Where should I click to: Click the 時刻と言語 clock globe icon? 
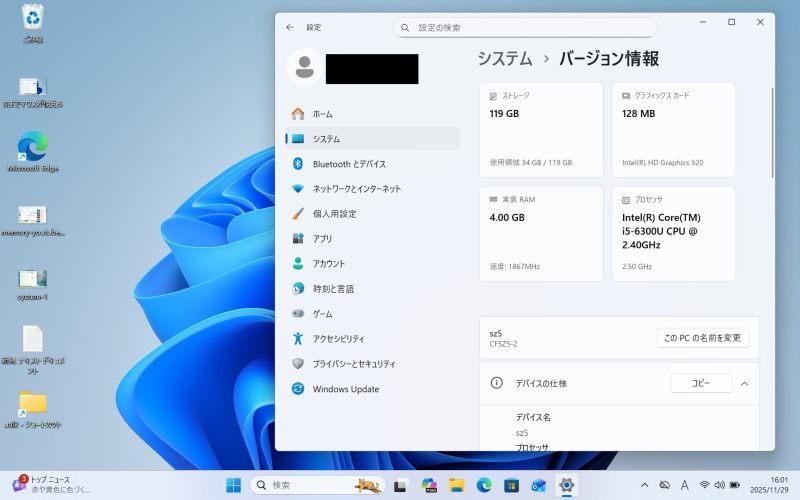(x=298, y=289)
